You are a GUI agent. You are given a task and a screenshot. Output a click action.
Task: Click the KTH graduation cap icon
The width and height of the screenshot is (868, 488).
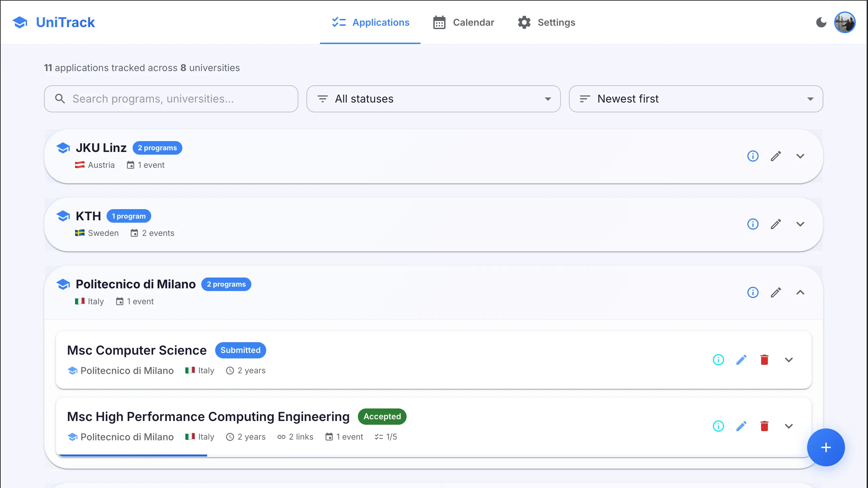coord(63,216)
